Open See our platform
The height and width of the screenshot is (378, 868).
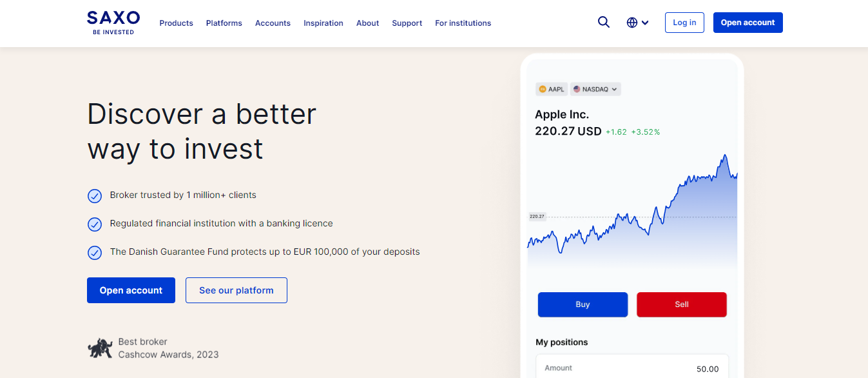point(236,290)
